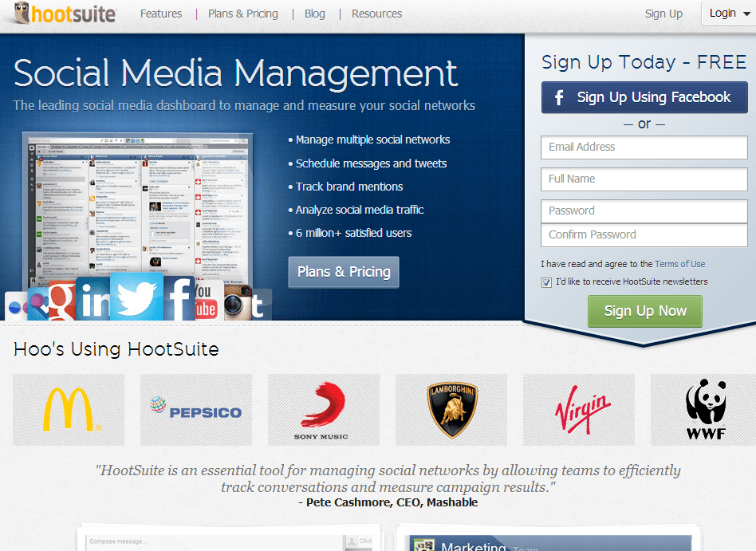Viewport: 756px width, 551px height.
Task: Click the McDonald's logo tile
Action: click(69, 410)
